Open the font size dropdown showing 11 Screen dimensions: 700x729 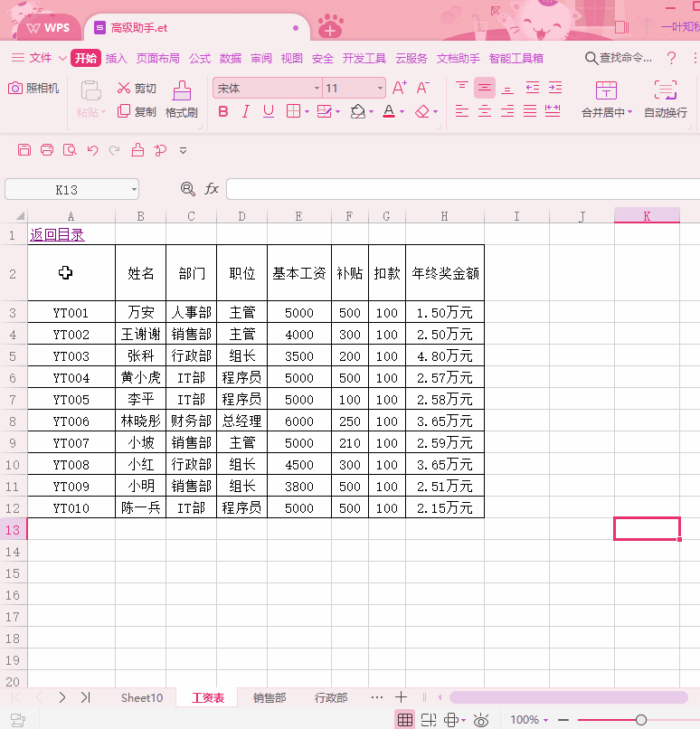[380, 89]
